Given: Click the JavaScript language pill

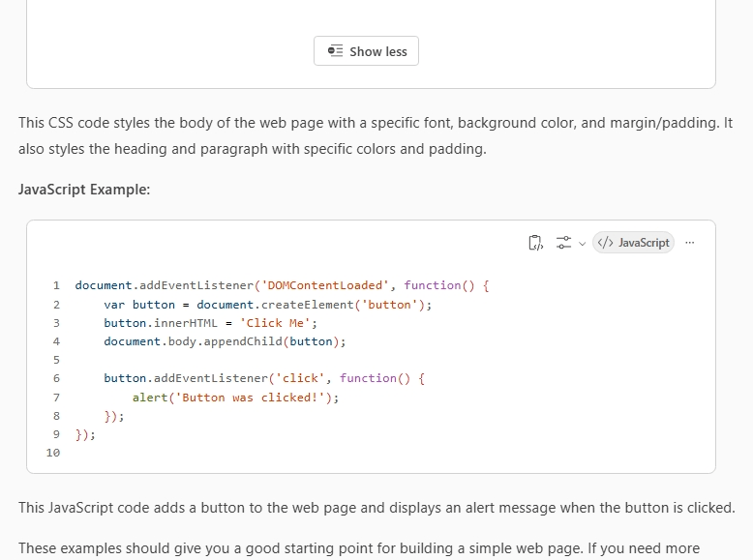Looking at the screenshot, I should (x=633, y=243).
